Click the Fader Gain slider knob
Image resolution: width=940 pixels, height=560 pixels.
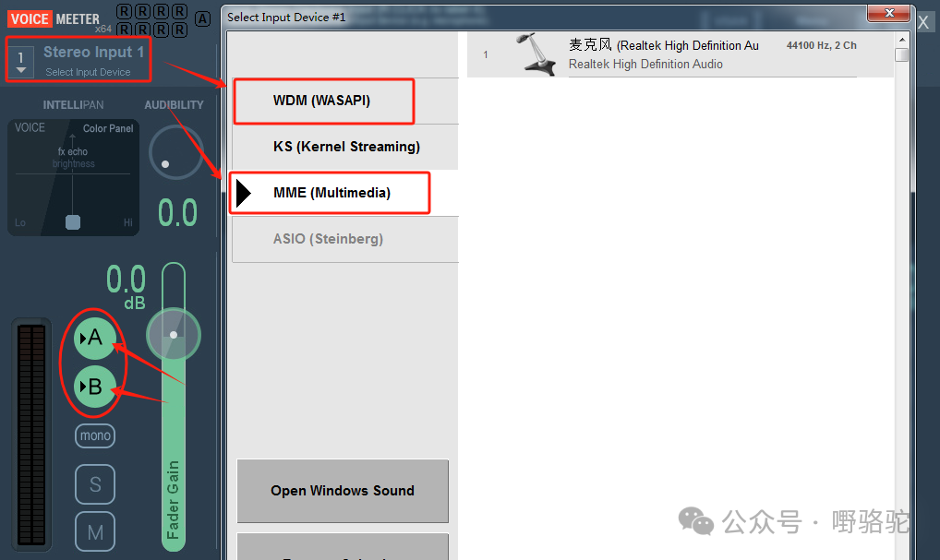coord(173,334)
